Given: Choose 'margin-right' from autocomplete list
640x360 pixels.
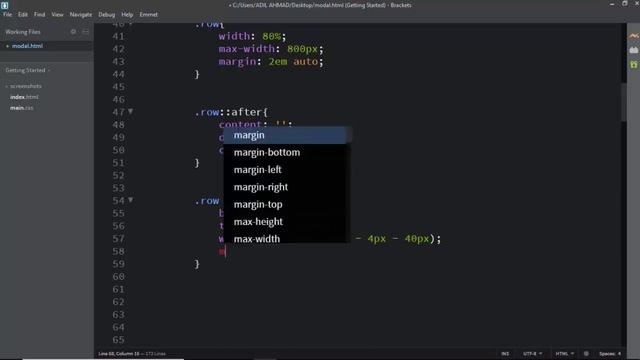Looking at the screenshot, I should tap(285, 187).
